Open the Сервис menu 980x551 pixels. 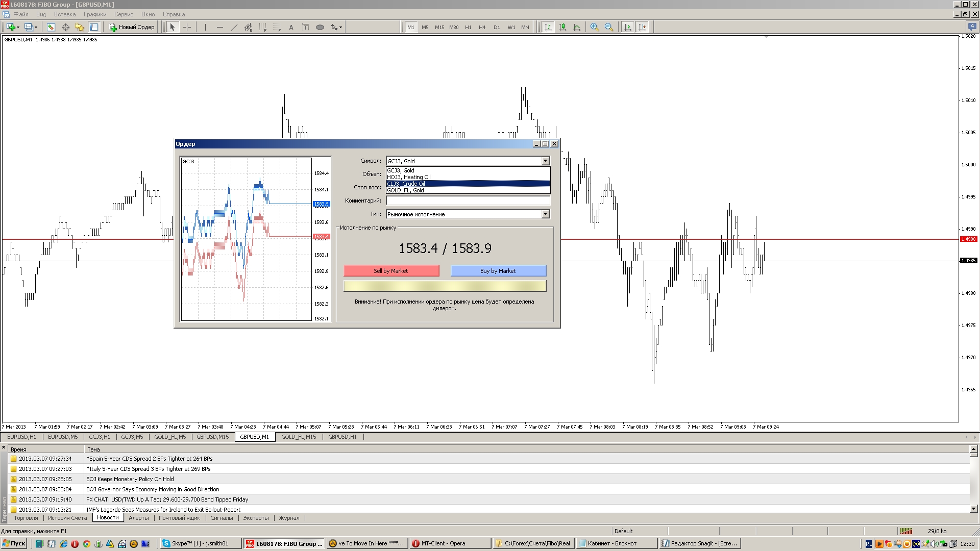(124, 14)
